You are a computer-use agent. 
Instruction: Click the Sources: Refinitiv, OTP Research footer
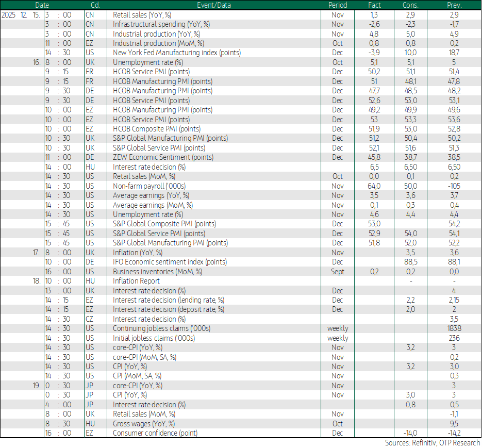[x=432, y=443]
